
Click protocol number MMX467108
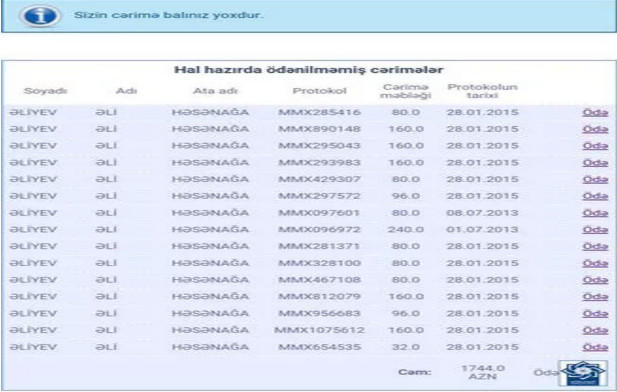(x=319, y=280)
